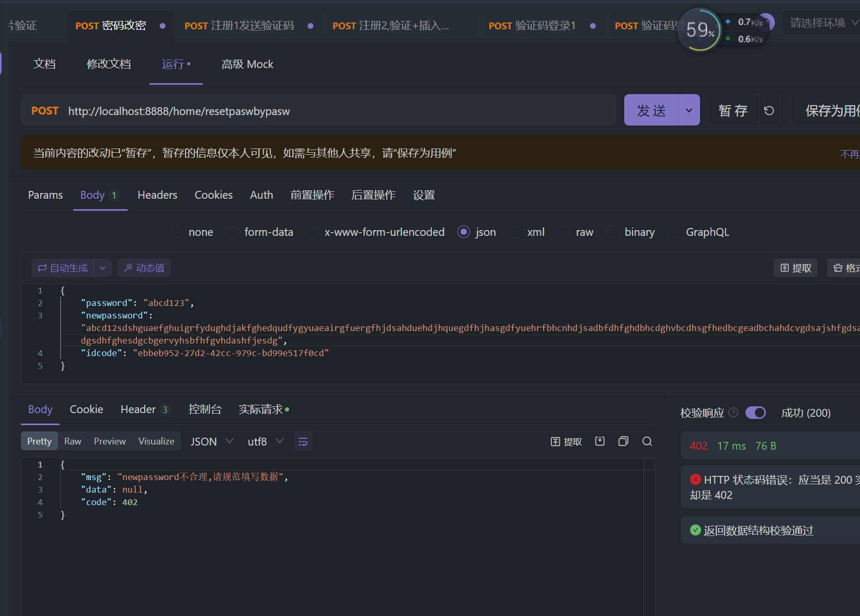Screen dimensions: 860x616
Task: Expand the 发送 send options arrow
Action: point(689,110)
